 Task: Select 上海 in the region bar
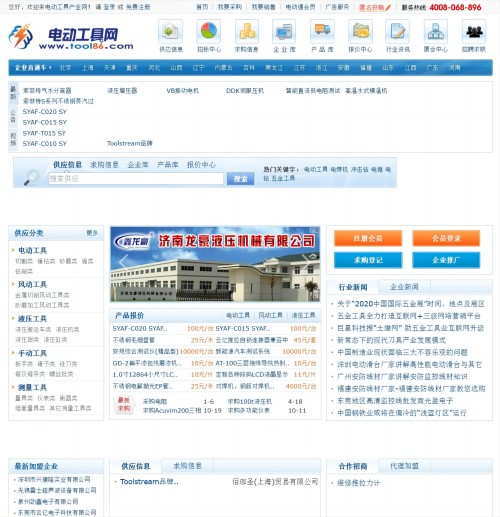pyautogui.click(x=88, y=68)
